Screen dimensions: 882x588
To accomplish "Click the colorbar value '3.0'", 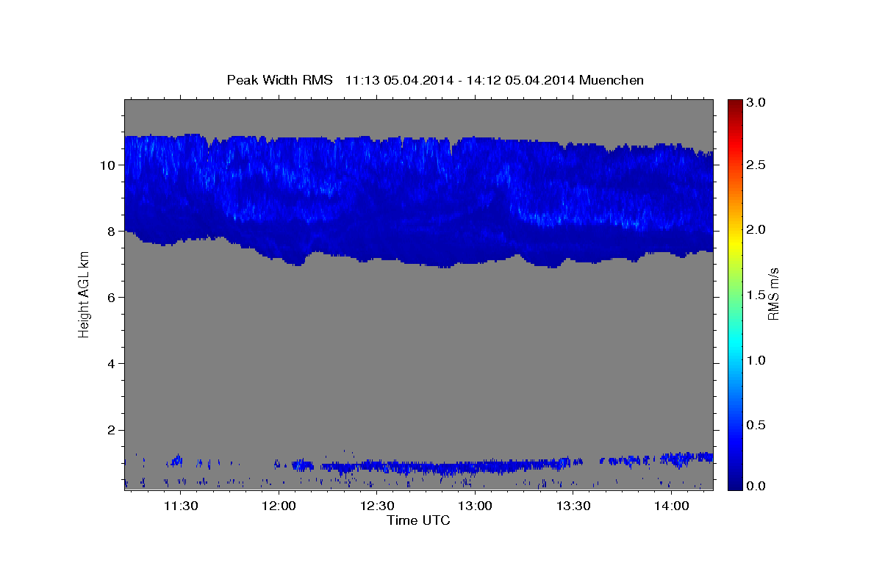I will 756,102.
